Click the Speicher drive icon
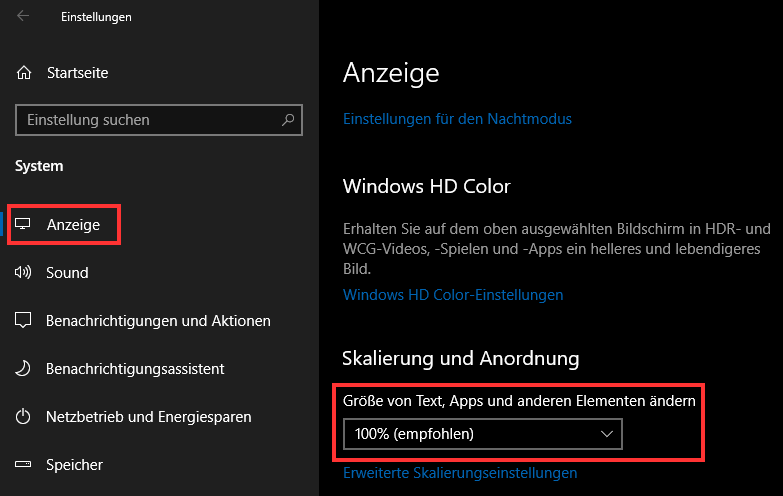 pyautogui.click(x=23, y=465)
